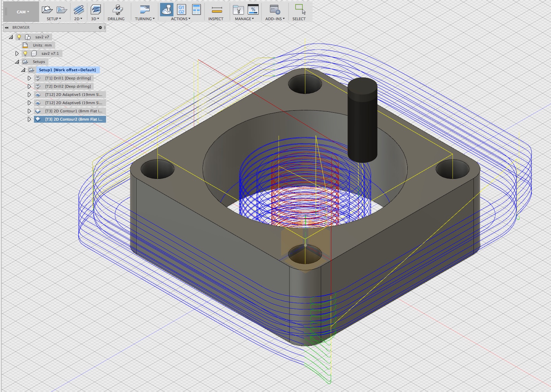Click the Inspect measure ruler icon

pos(217,10)
